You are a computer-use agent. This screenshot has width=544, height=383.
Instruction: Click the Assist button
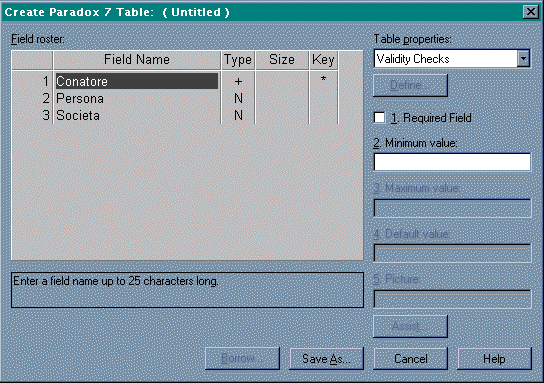tap(410, 326)
